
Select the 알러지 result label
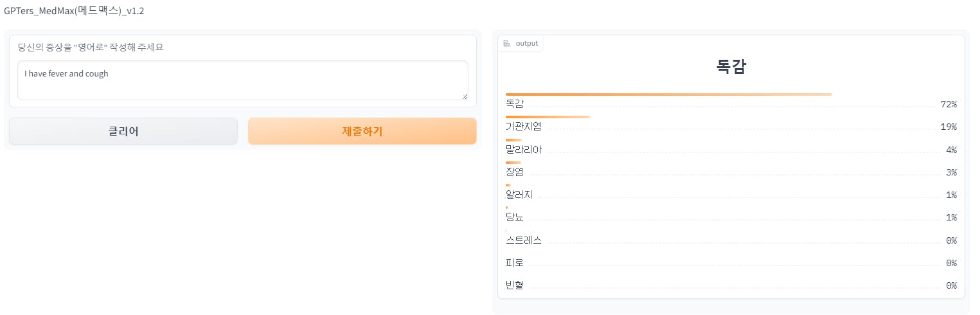(519, 195)
